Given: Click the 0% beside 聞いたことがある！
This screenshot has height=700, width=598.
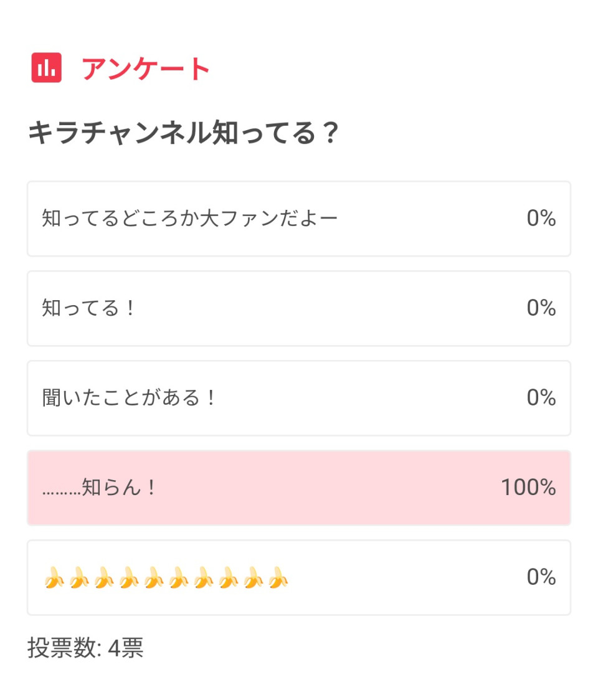Looking at the screenshot, I should 541,397.
